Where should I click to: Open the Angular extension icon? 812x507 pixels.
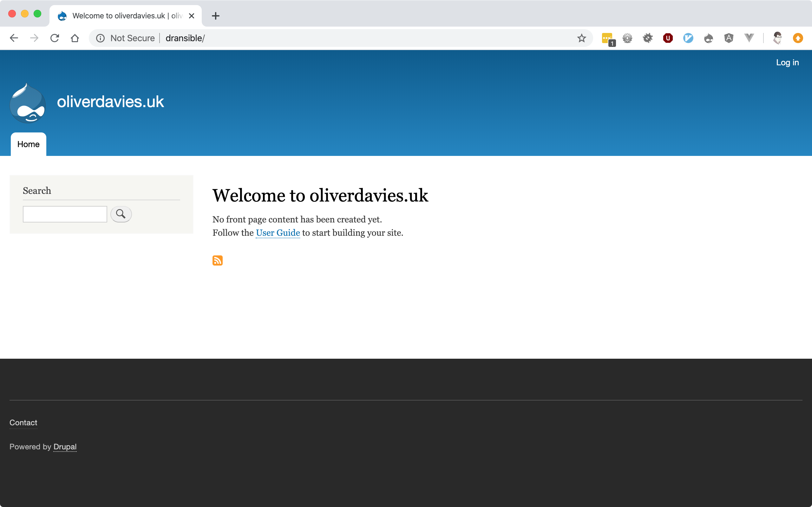(729, 38)
